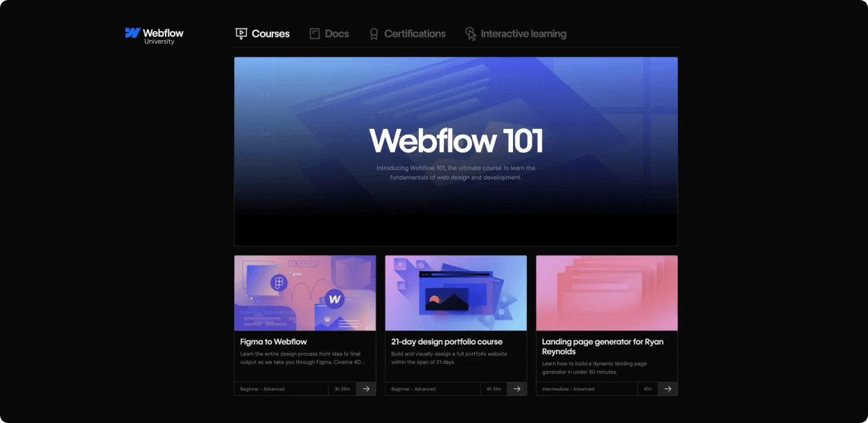Image resolution: width=868 pixels, height=423 pixels.
Task: Open Figma to Webflow via arrow button
Action: 366,389
